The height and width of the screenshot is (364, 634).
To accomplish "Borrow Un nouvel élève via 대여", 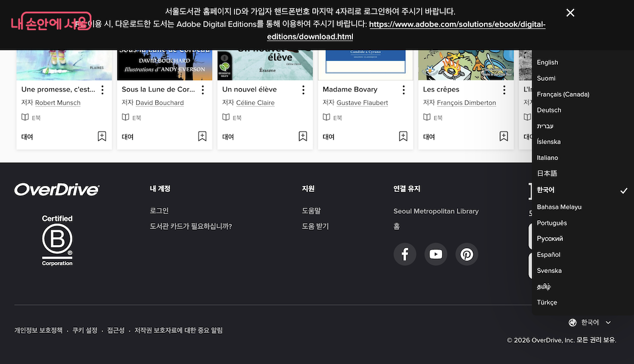I will (228, 137).
